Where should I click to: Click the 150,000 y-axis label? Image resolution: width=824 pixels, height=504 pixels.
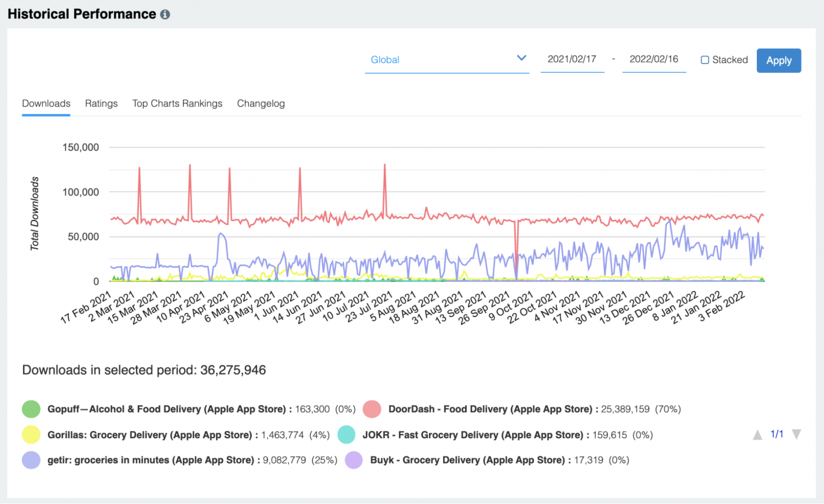[80, 147]
